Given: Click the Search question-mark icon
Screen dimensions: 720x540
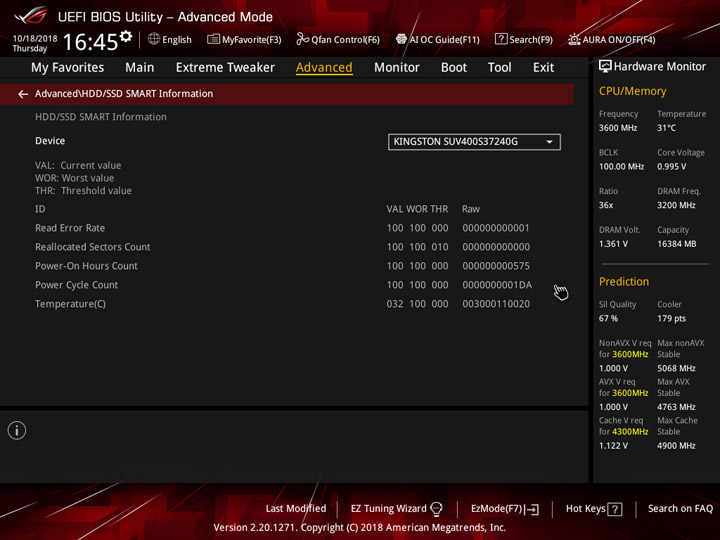Looking at the screenshot, I should [501, 39].
